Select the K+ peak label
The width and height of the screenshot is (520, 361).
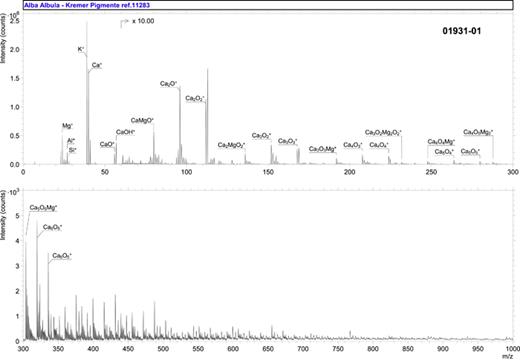[x=81, y=49]
